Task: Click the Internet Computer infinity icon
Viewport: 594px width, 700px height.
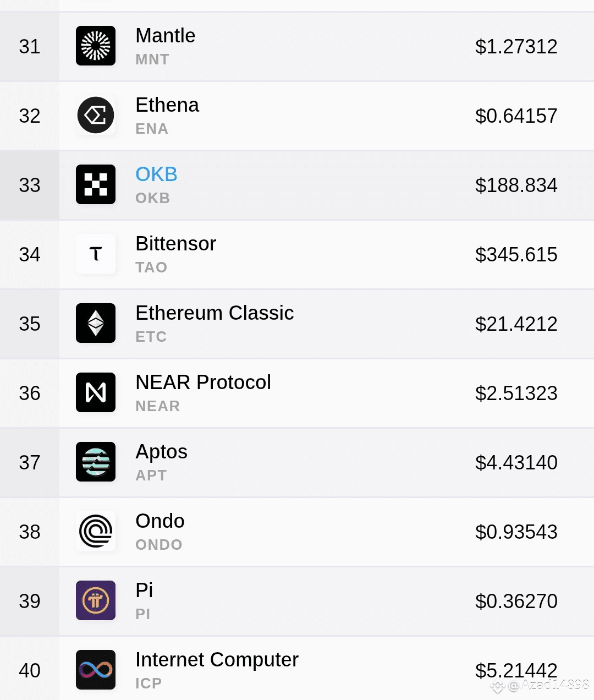Action: click(x=96, y=670)
